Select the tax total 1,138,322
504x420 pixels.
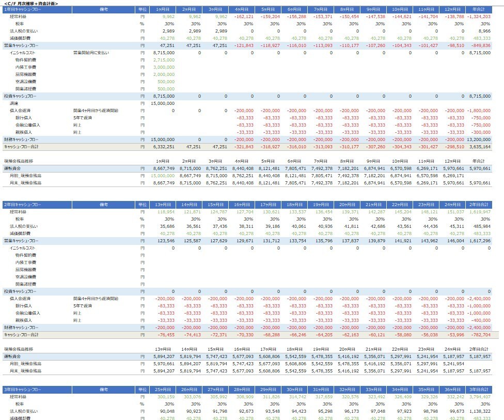point(480,412)
